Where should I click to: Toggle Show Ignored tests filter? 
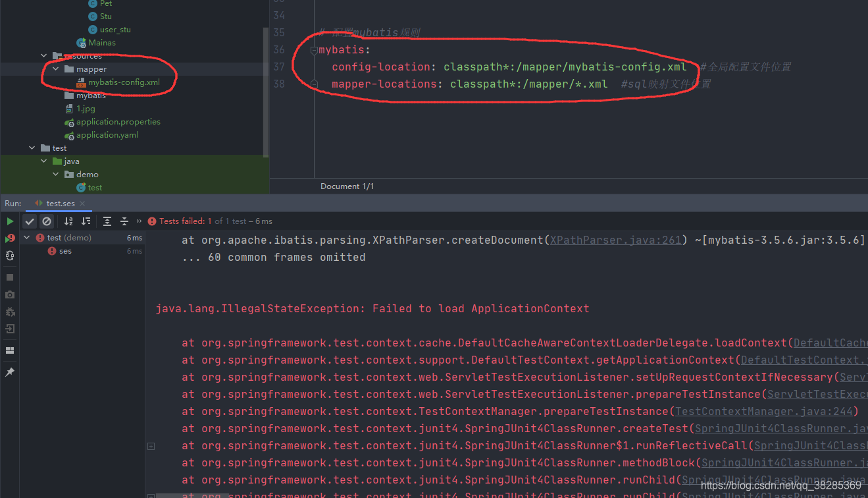pos(47,221)
